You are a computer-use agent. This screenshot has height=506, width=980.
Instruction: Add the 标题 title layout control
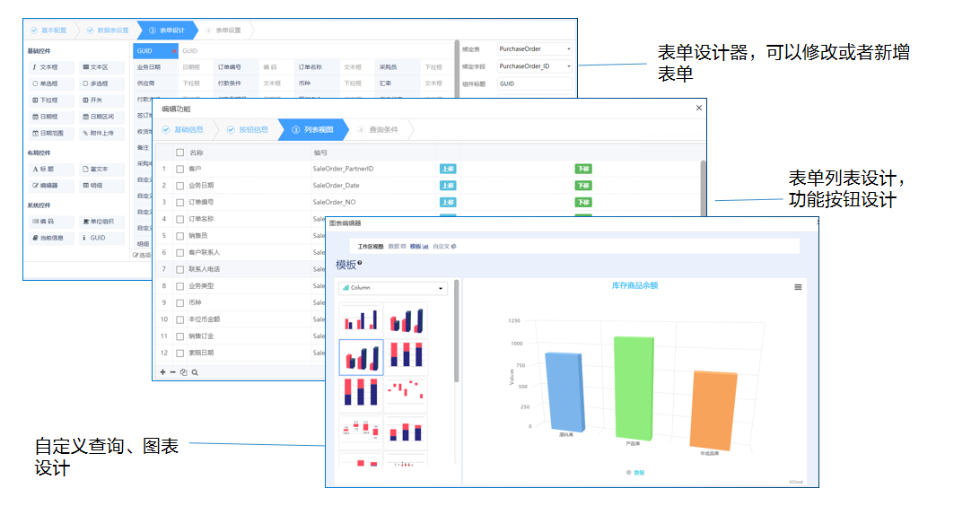pos(50,170)
